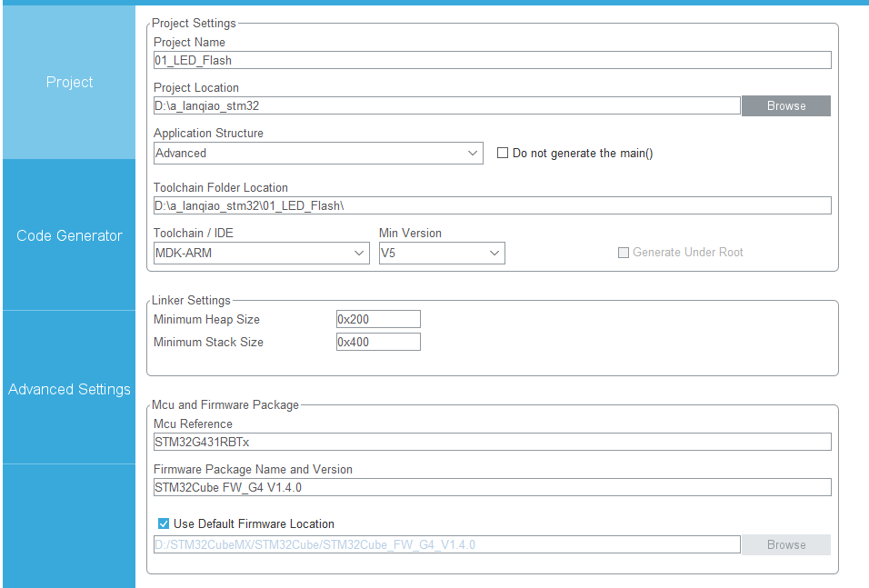The height and width of the screenshot is (588, 869).
Task: Expand the Application Structure dropdown
Action: click(318, 153)
